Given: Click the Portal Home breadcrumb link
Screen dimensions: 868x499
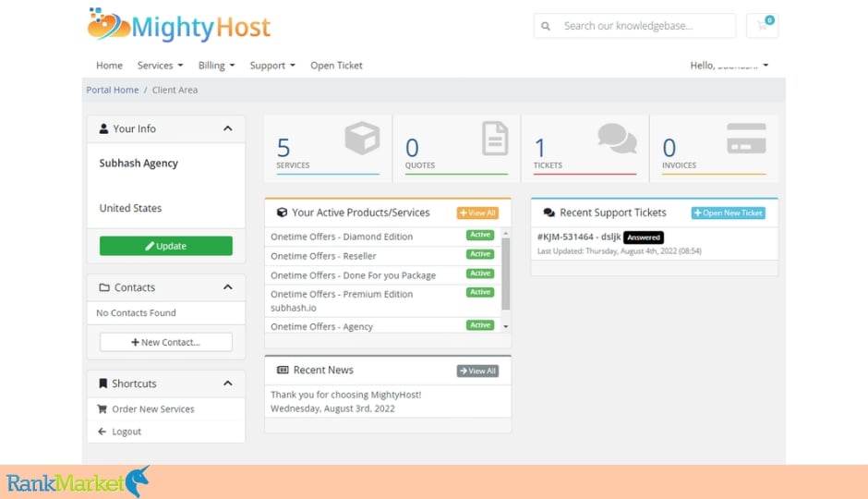Looking at the screenshot, I should (113, 90).
